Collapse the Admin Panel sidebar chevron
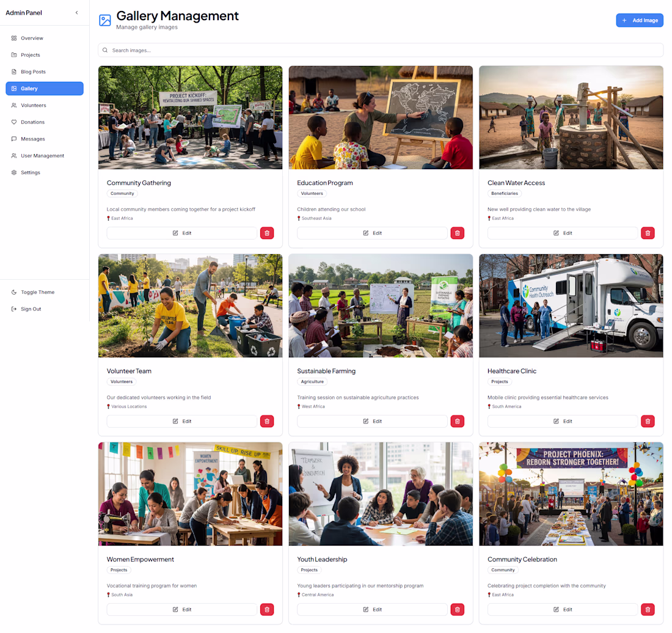 77,12
